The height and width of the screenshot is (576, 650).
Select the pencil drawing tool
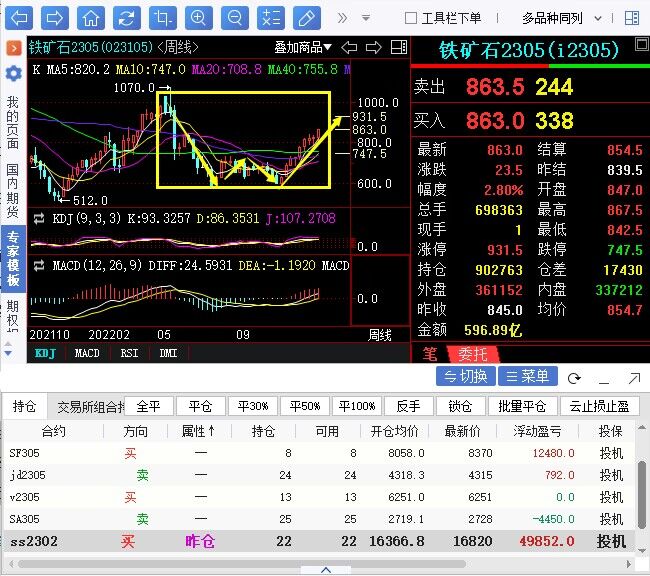[306, 18]
